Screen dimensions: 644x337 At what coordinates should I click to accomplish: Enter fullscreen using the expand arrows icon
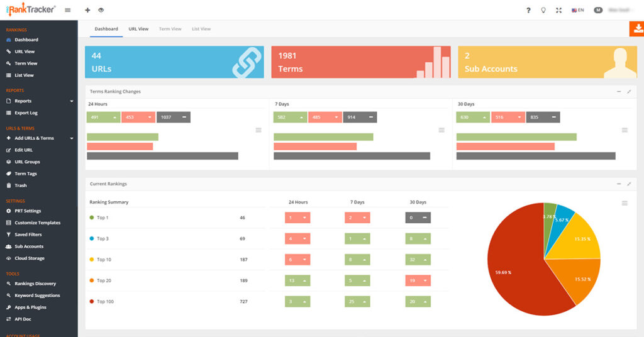(558, 10)
